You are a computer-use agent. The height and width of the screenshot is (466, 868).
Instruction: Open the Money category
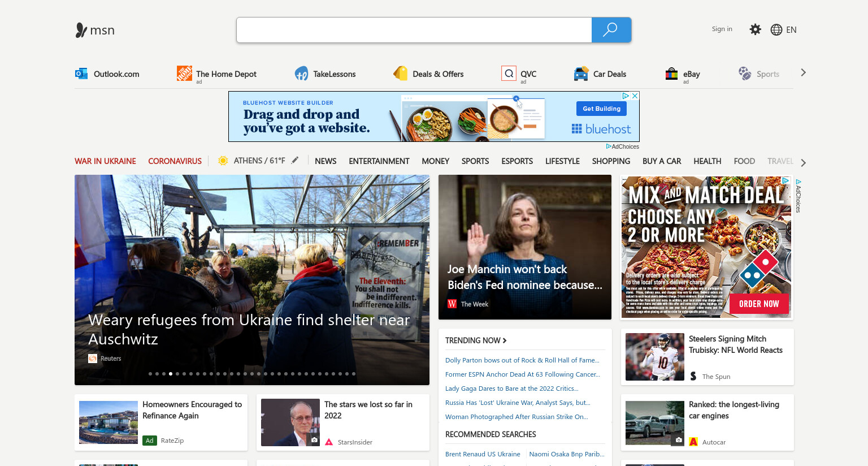pyautogui.click(x=436, y=161)
